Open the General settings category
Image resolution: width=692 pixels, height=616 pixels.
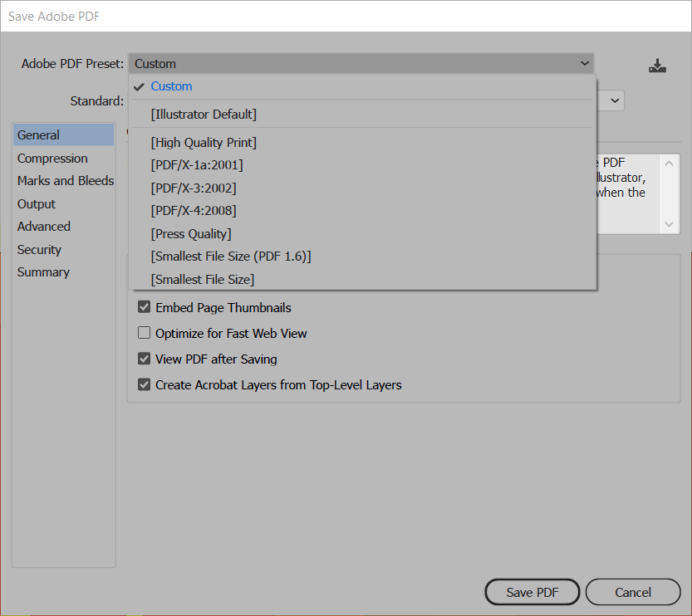pos(63,135)
